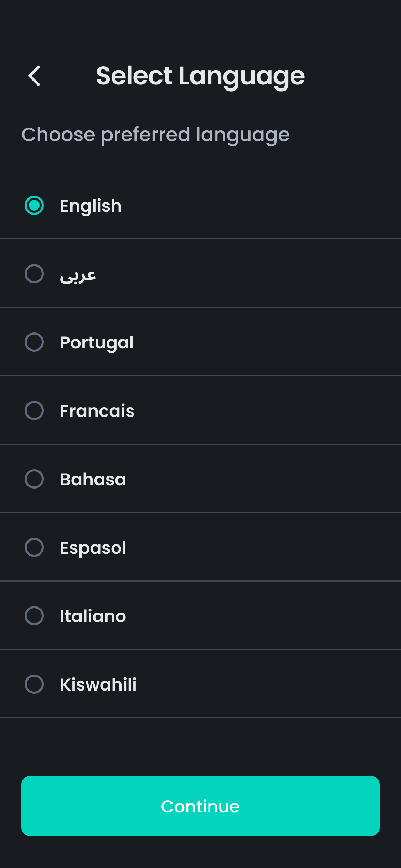Select the Espasol radio button
The width and height of the screenshot is (401, 868).
point(34,547)
